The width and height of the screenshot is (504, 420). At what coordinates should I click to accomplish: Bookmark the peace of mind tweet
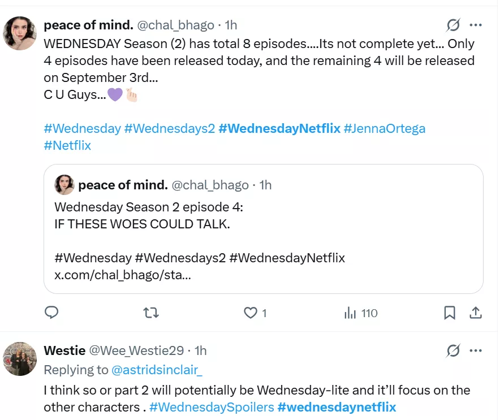450,313
